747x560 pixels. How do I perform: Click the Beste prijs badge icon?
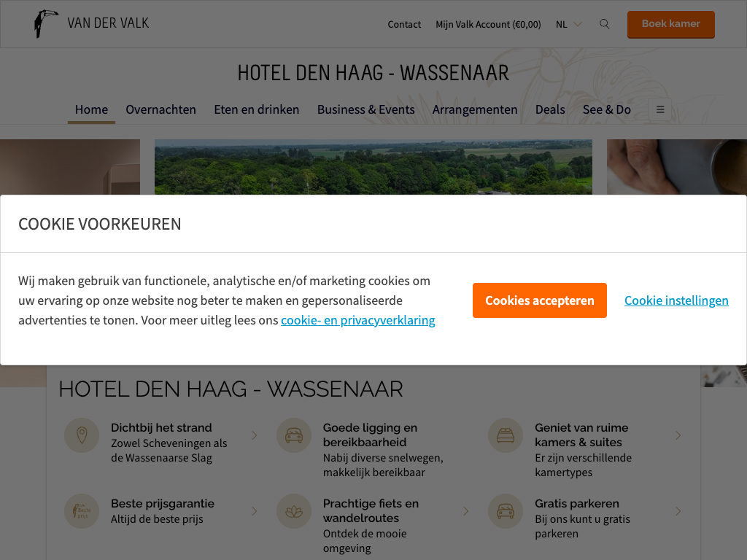[x=82, y=511]
